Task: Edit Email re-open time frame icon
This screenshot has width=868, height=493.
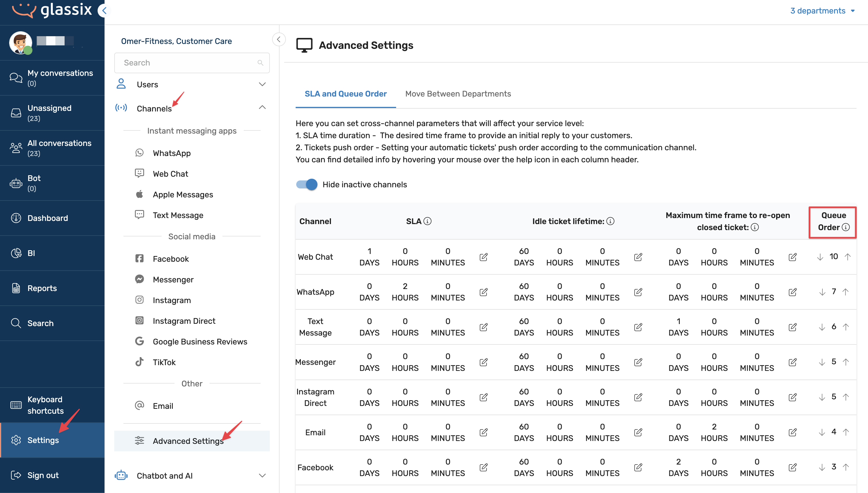Action: tap(792, 432)
